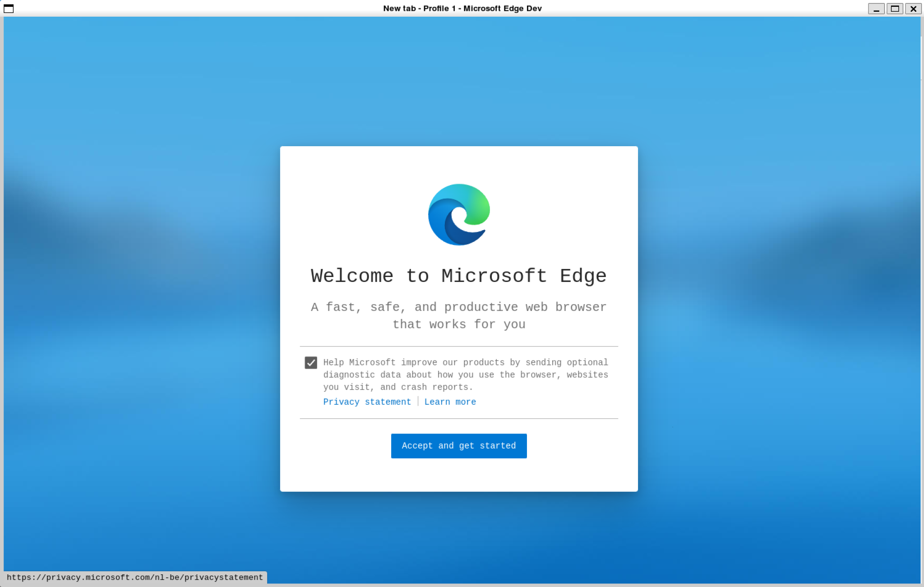Activate the blue Accept and get started button
Image resolution: width=924 pixels, height=587 pixels.
(458, 446)
